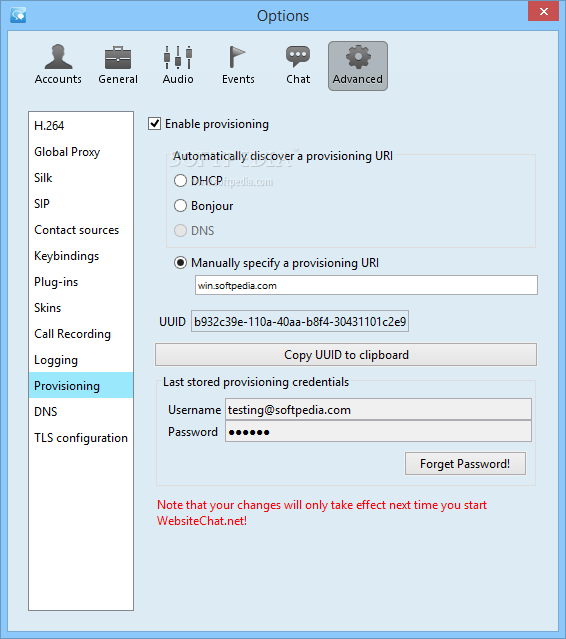Screen dimensions: 566x639
Task: Open the Events flag icon
Action: [x=238, y=65]
